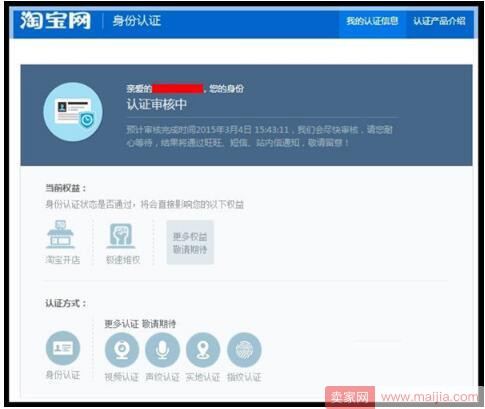
Task: Click the 认证审核中 status heading
Action: click(157, 104)
